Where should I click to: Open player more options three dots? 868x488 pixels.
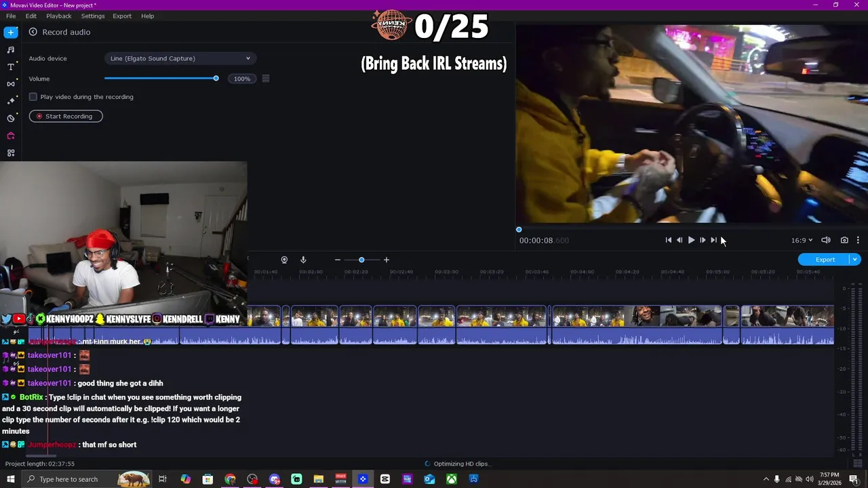(x=858, y=240)
